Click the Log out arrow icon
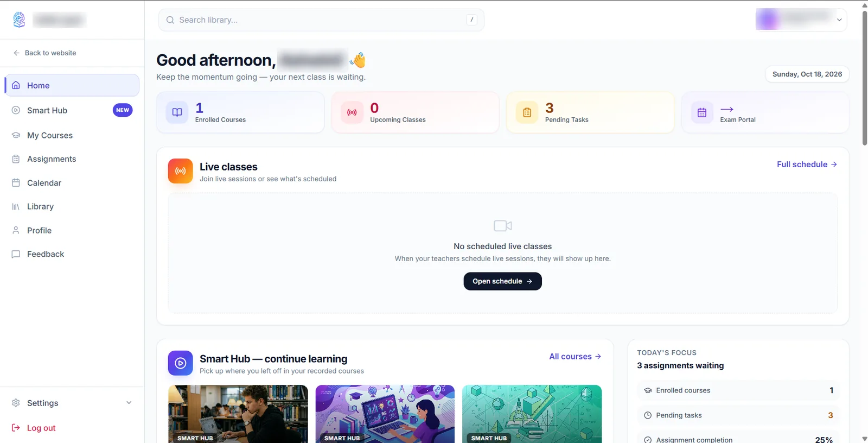 [16, 428]
